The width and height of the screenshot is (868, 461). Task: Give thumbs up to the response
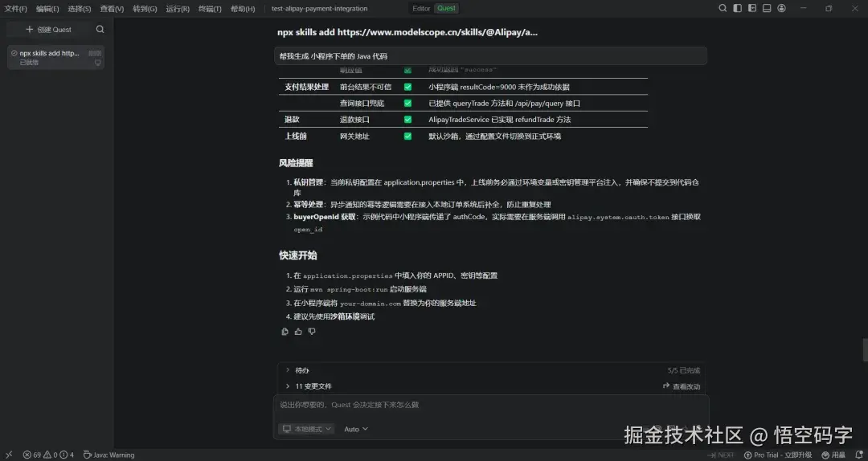298,332
